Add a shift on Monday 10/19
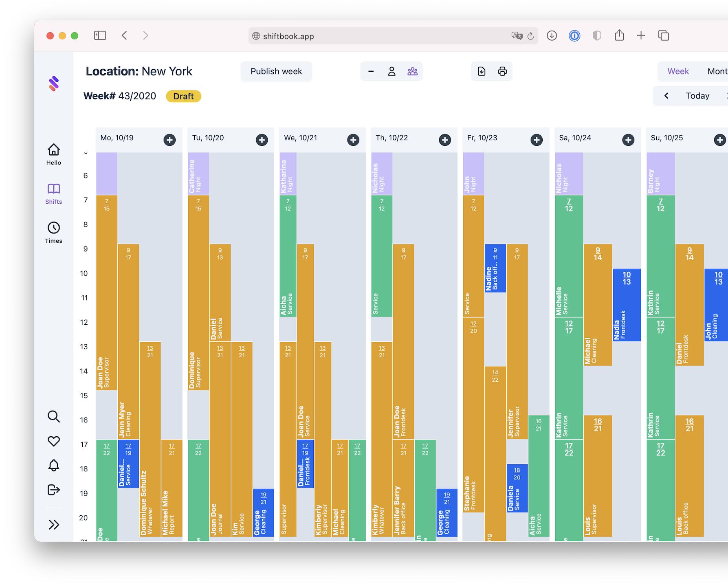The width and height of the screenshot is (728, 587). 169,140
